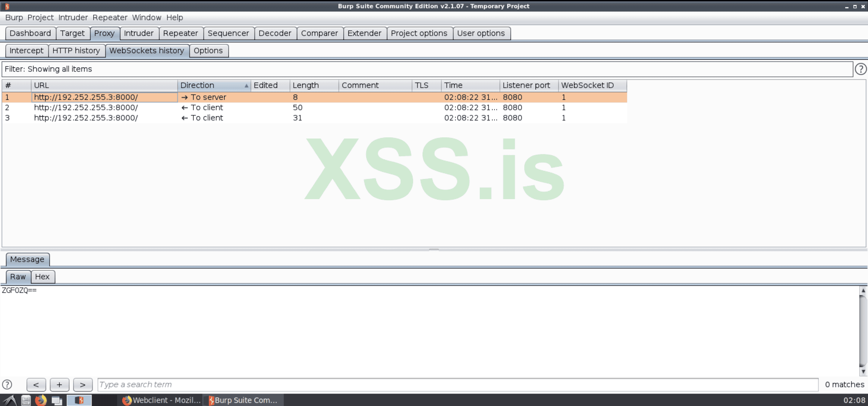Go to next search match button
Image resolution: width=868 pixels, height=406 pixels.
83,384
